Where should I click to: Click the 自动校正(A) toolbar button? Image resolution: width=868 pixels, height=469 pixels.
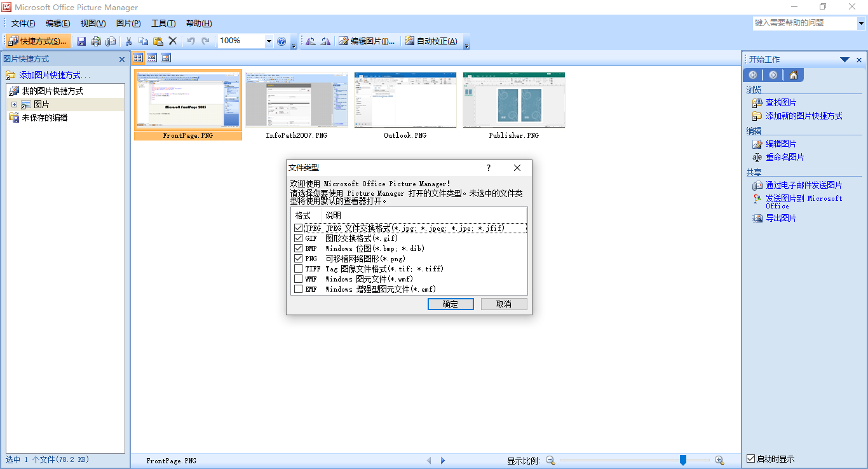pyautogui.click(x=431, y=41)
